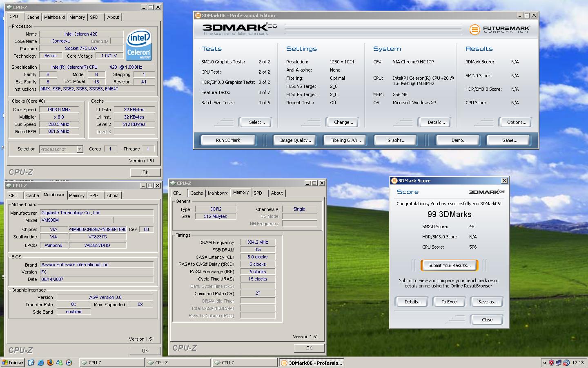Open the Graphs tool
Viewport: 588px width, 368px height.
(396, 140)
